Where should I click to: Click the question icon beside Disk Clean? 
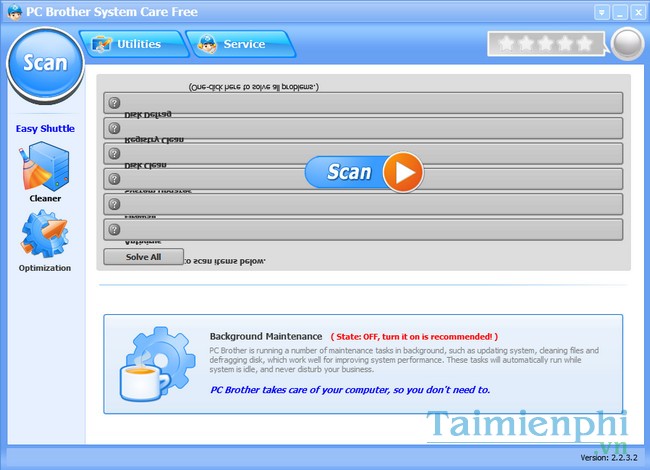coord(114,153)
